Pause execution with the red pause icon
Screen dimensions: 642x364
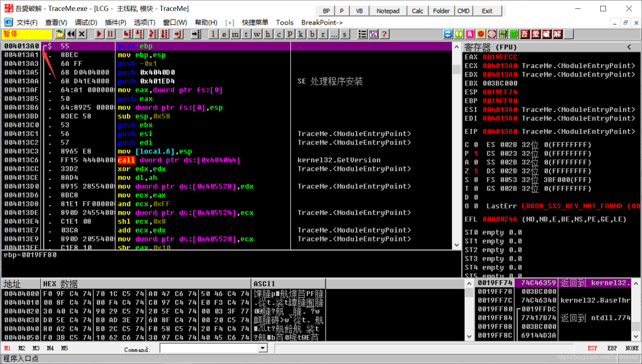tap(110, 34)
